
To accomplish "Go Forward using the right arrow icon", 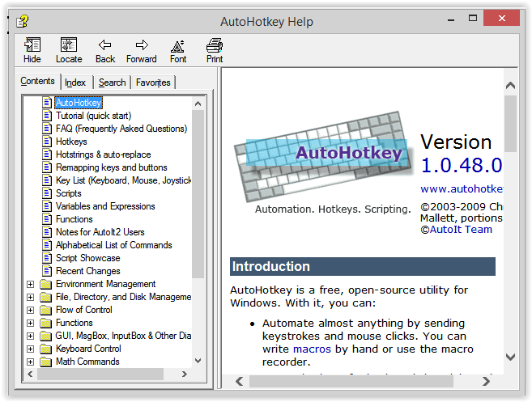I will [x=142, y=45].
